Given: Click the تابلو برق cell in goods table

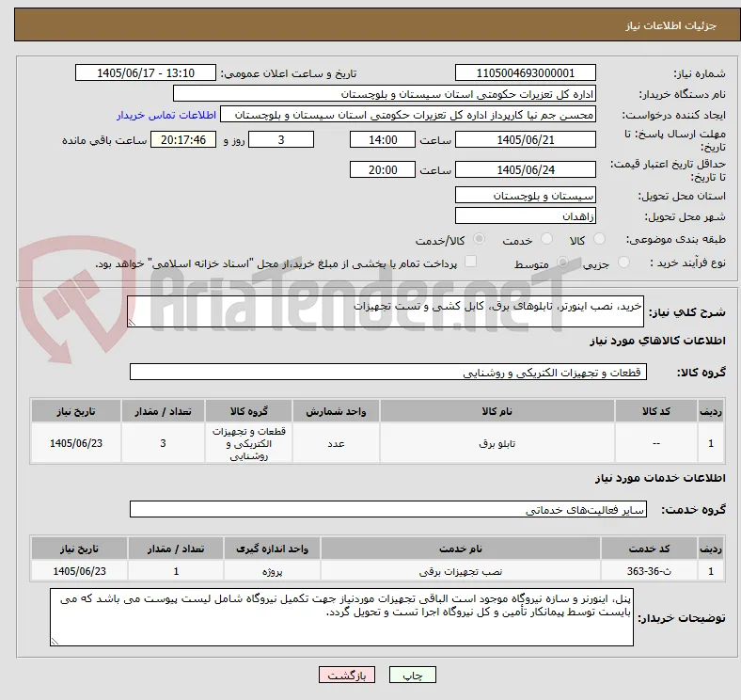Looking at the screenshot, I should pyautogui.click(x=497, y=443).
